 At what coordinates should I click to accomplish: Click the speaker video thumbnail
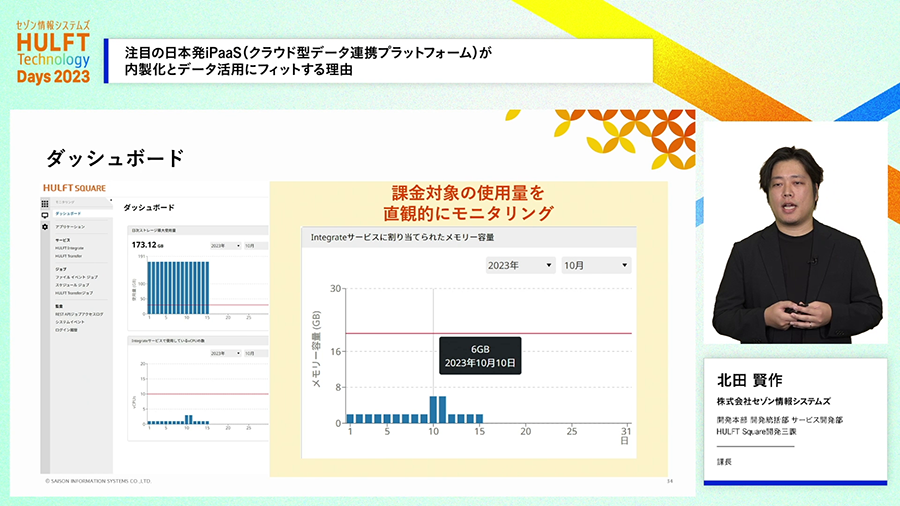(x=795, y=235)
